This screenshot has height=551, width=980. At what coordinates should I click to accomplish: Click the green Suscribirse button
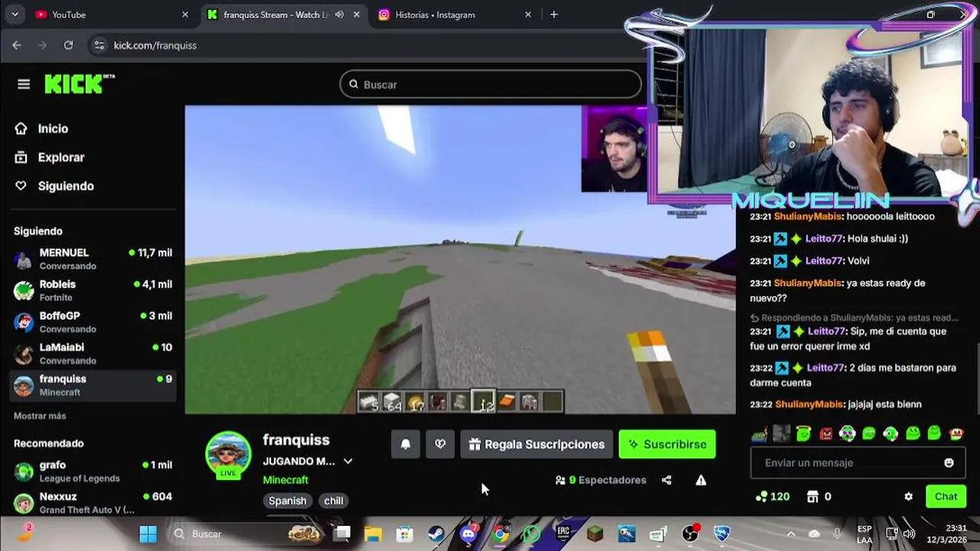[667, 444]
